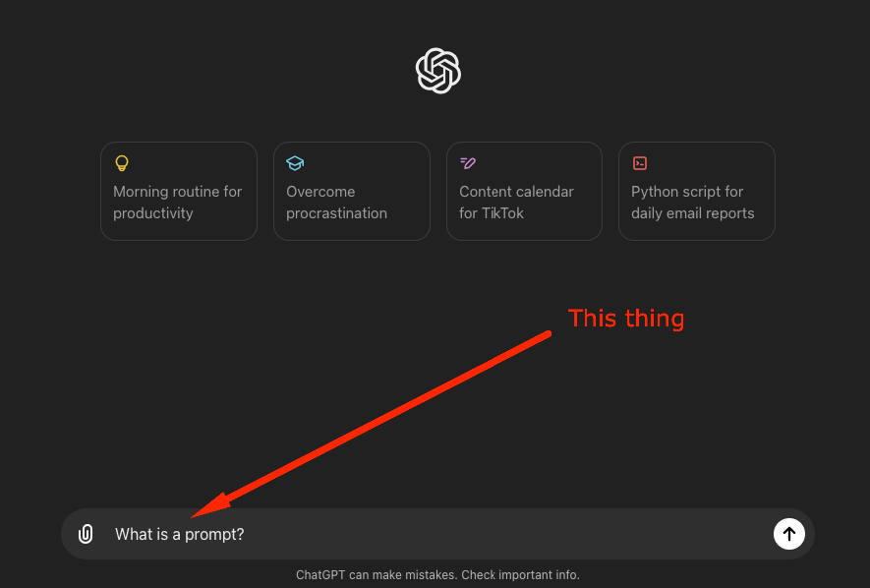Click the blue graduation cap icon
The height and width of the screenshot is (588, 870).
pos(295,163)
